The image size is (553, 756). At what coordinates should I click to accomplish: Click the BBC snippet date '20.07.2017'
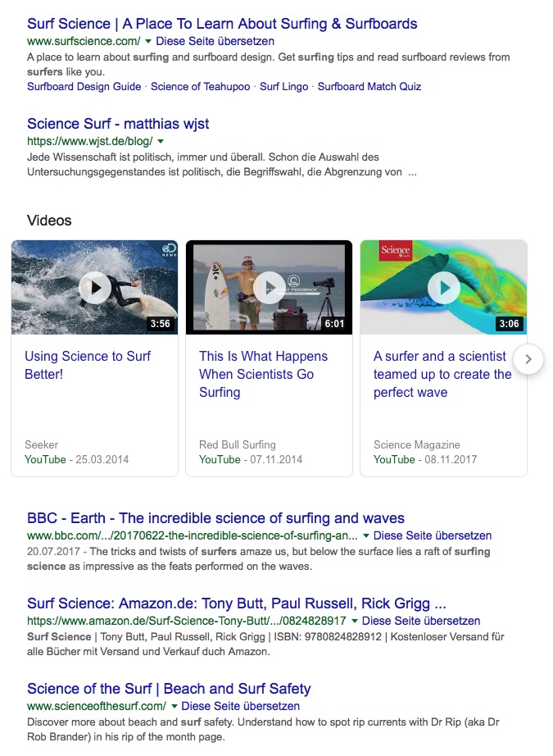[x=53, y=552]
